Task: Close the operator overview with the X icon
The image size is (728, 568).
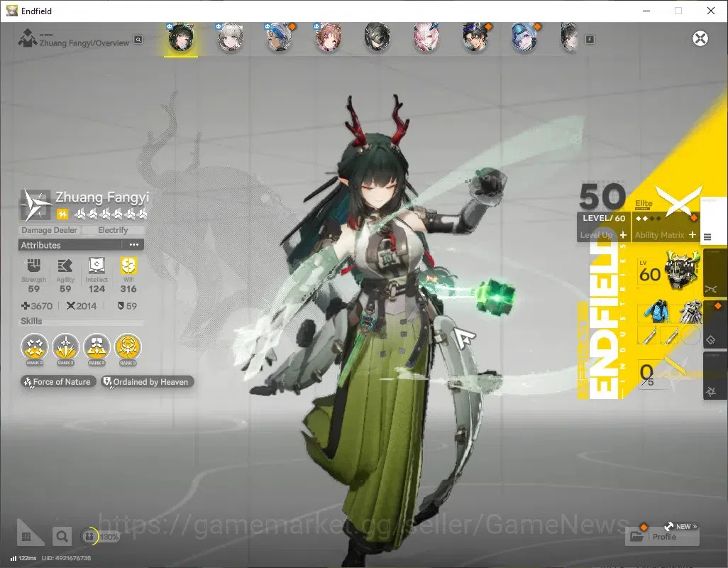Action: pos(700,38)
